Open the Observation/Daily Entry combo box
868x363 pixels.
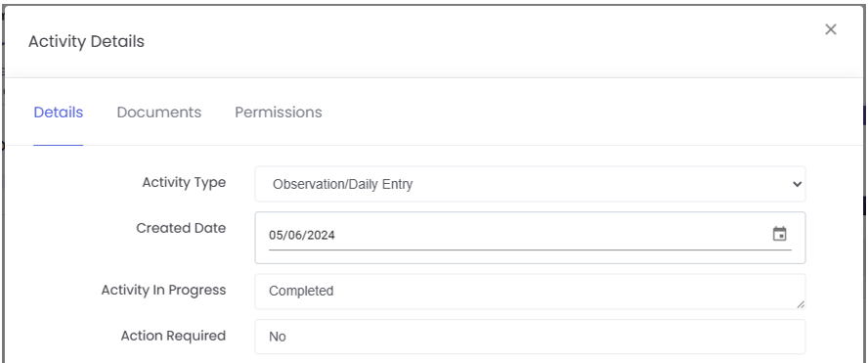point(531,184)
